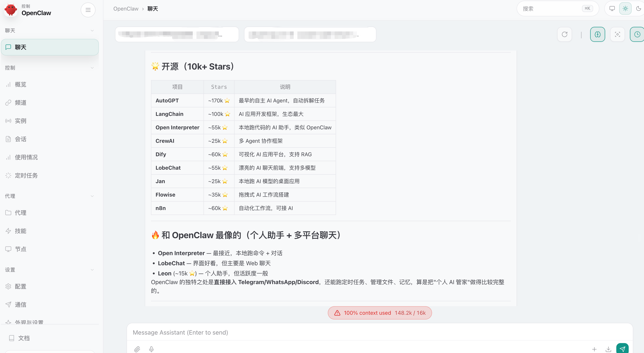Click the Message Assistant input field
Screen dimensions: 644x353
[x=379, y=332]
